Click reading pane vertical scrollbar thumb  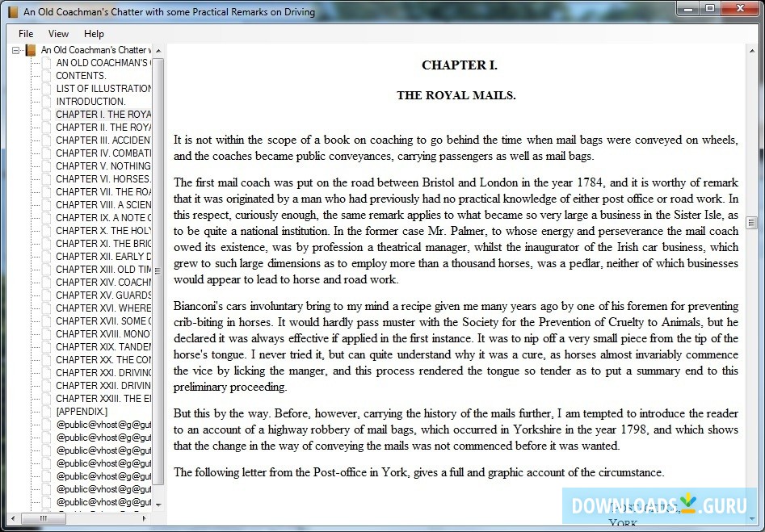(751, 223)
